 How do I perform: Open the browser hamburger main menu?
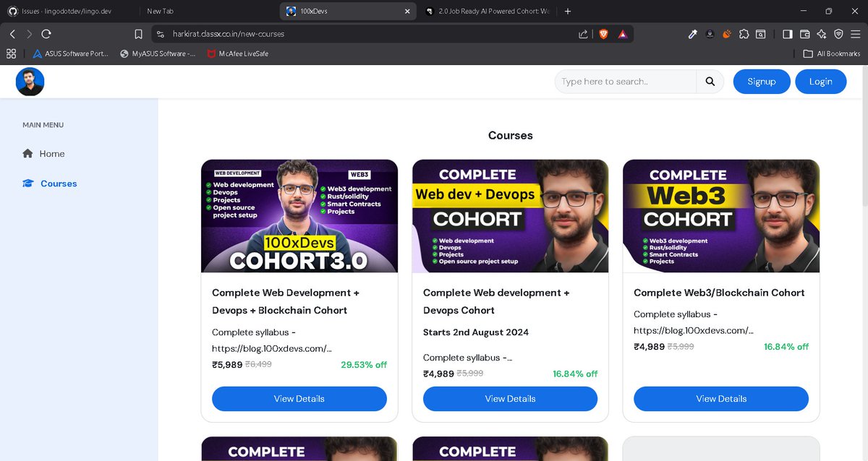(855, 34)
